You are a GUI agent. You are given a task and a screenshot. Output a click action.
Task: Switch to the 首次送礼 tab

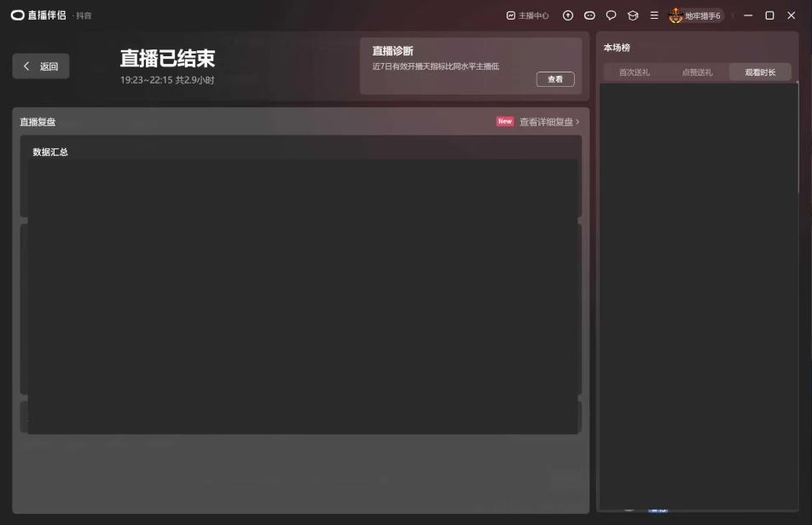(x=635, y=72)
